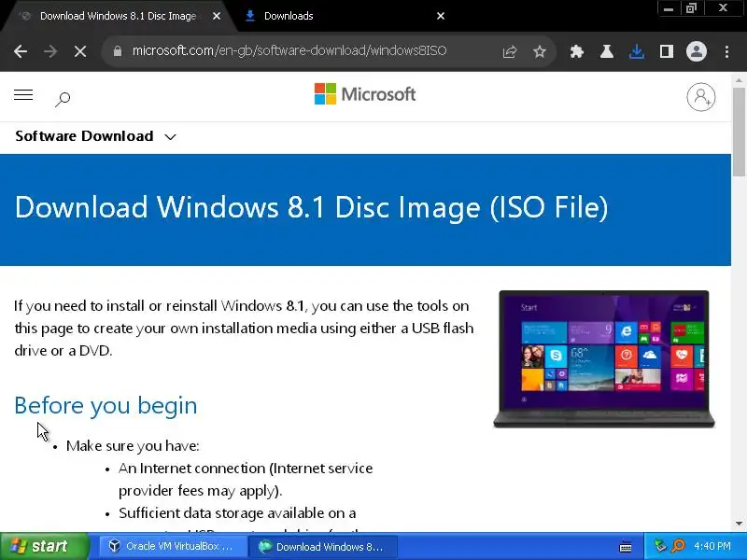Show downloads via toolbar download icon
The height and width of the screenshot is (560, 747).
coord(637,51)
